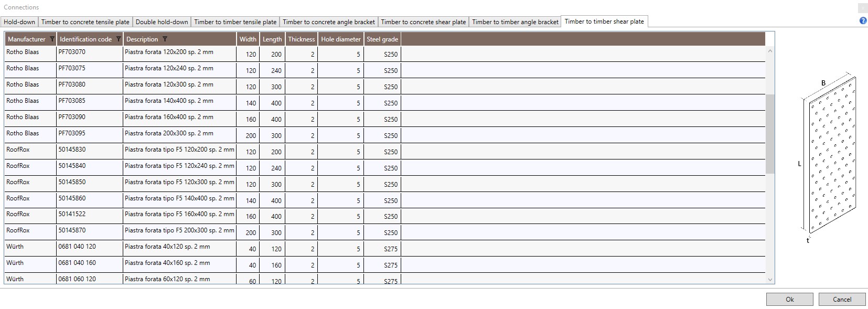Click the Cancel button
This screenshot has height=309, width=868.
pyautogui.click(x=842, y=300)
